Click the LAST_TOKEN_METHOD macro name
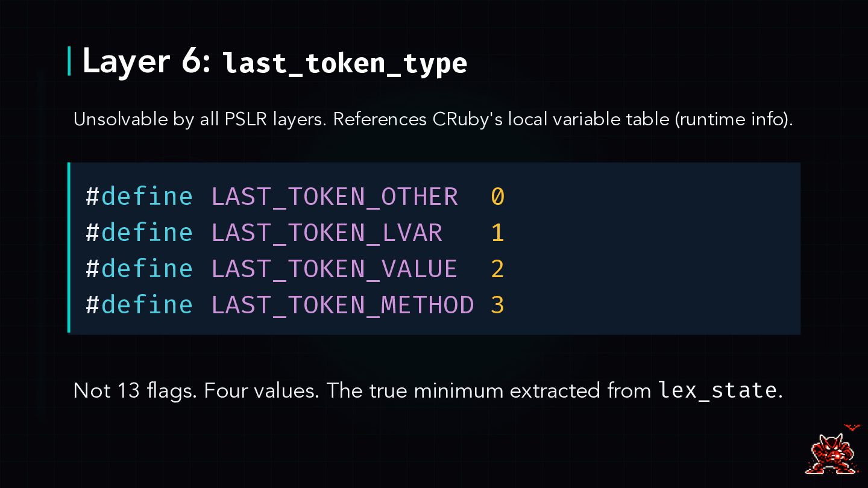The width and height of the screenshot is (868, 488). (x=342, y=305)
